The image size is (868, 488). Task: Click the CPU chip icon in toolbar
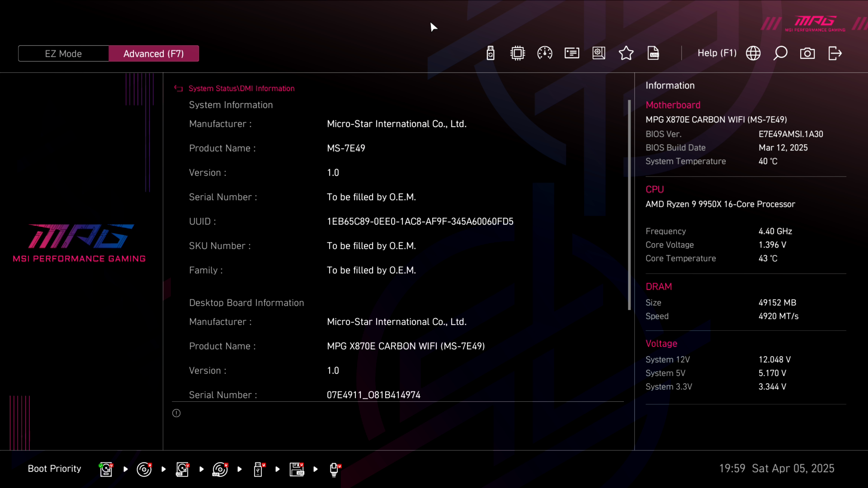(518, 53)
